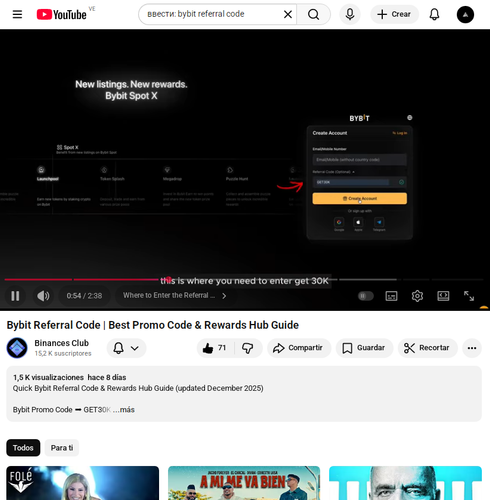Expand the description with ...más

[124, 410]
